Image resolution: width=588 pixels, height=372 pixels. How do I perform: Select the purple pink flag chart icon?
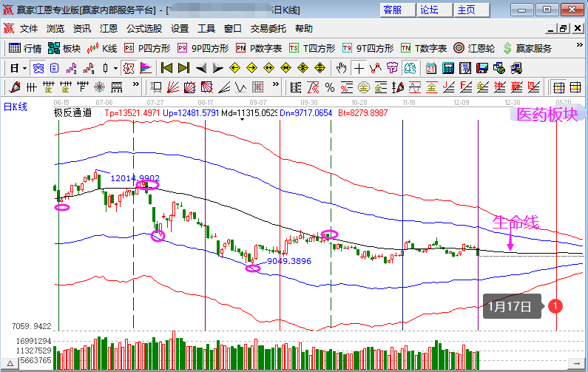pyautogui.click(x=146, y=68)
